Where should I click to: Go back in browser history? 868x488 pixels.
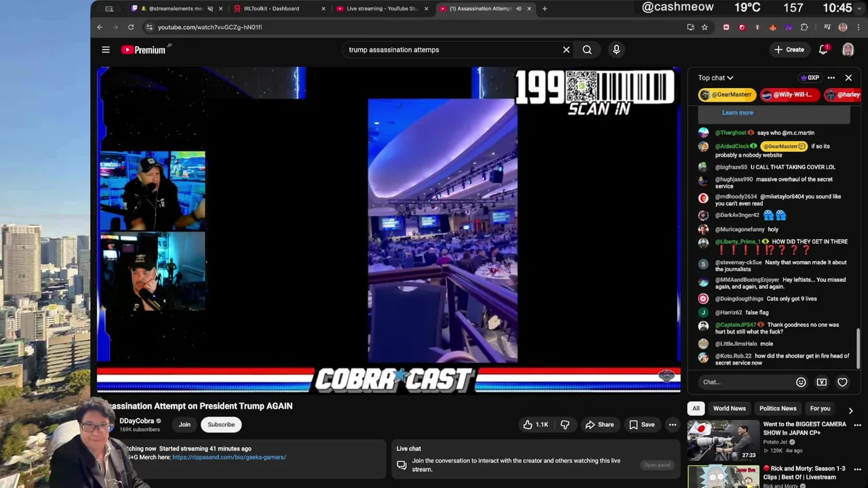[x=100, y=27]
